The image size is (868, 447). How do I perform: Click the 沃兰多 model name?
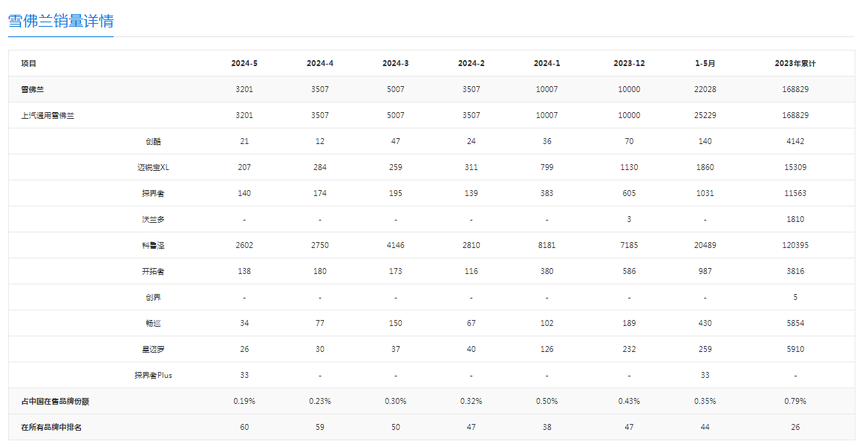coord(154,219)
